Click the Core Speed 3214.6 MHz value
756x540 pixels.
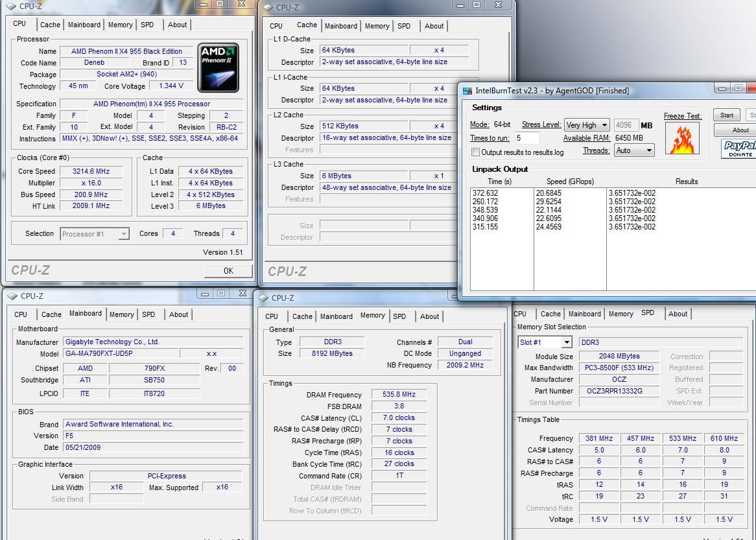tap(91, 171)
